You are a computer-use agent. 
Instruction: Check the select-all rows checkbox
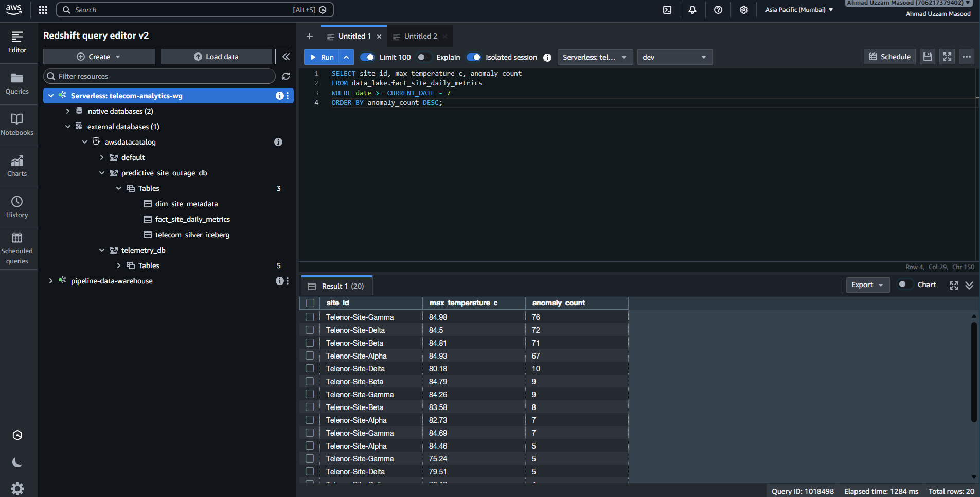click(310, 303)
